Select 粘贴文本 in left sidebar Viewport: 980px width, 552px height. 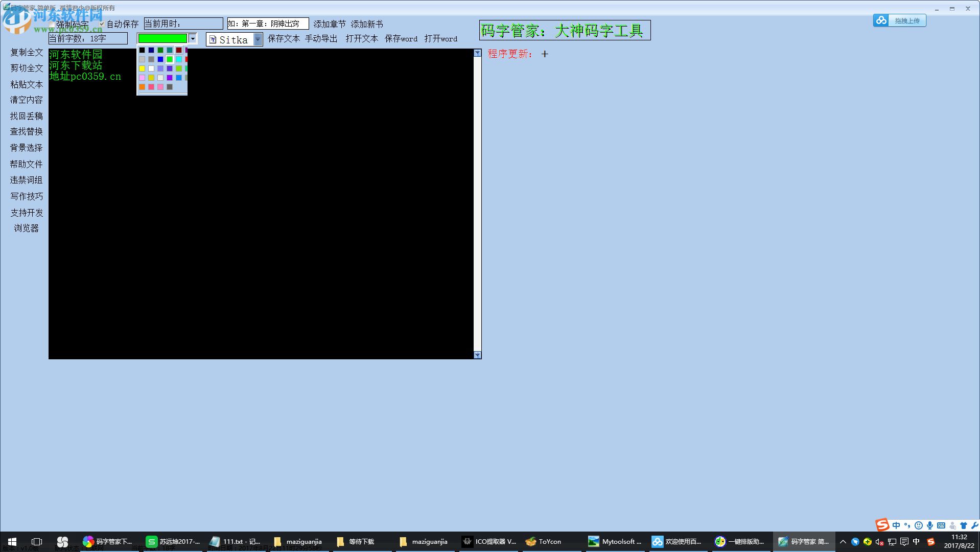pyautogui.click(x=27, y=84)
